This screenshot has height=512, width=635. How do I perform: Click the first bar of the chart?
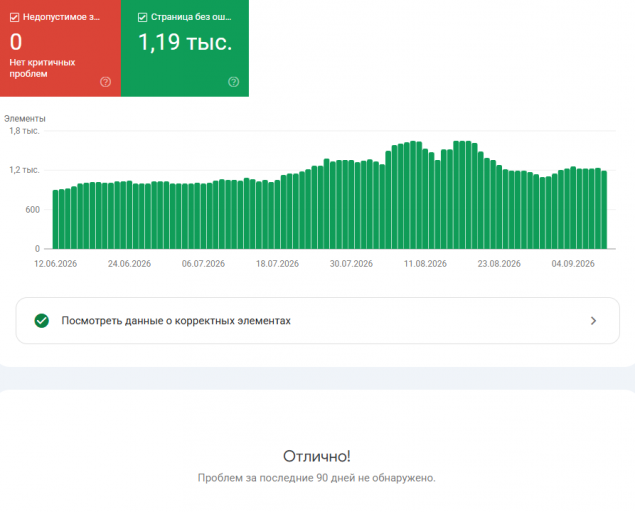55,220
